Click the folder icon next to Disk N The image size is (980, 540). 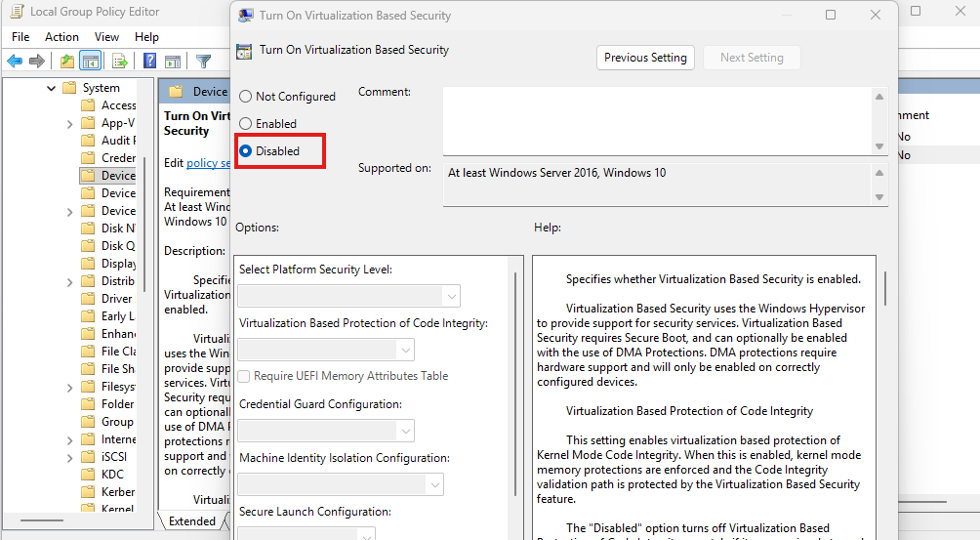[x=88, y=228]
